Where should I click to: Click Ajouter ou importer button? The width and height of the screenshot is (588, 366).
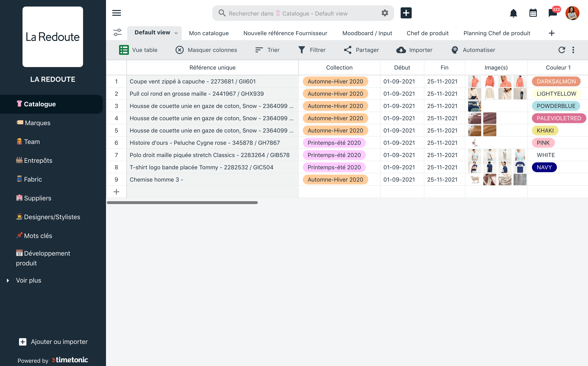coord(53,342)
